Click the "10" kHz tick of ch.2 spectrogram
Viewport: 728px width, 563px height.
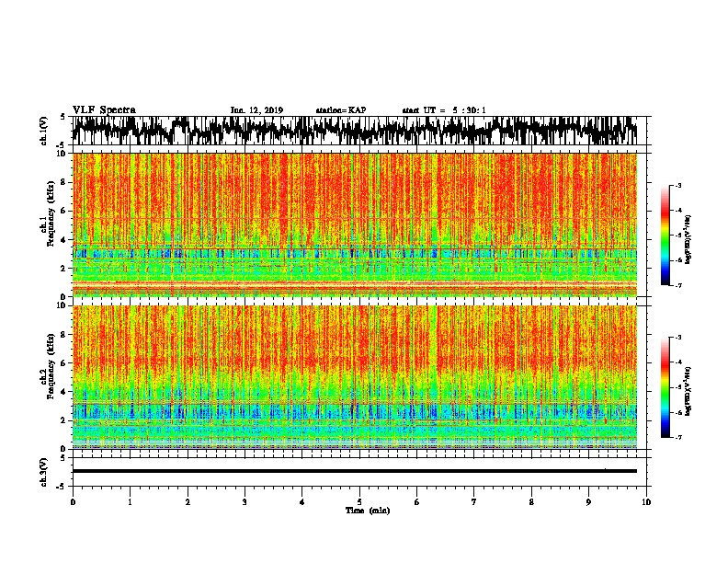click(62, 305)
